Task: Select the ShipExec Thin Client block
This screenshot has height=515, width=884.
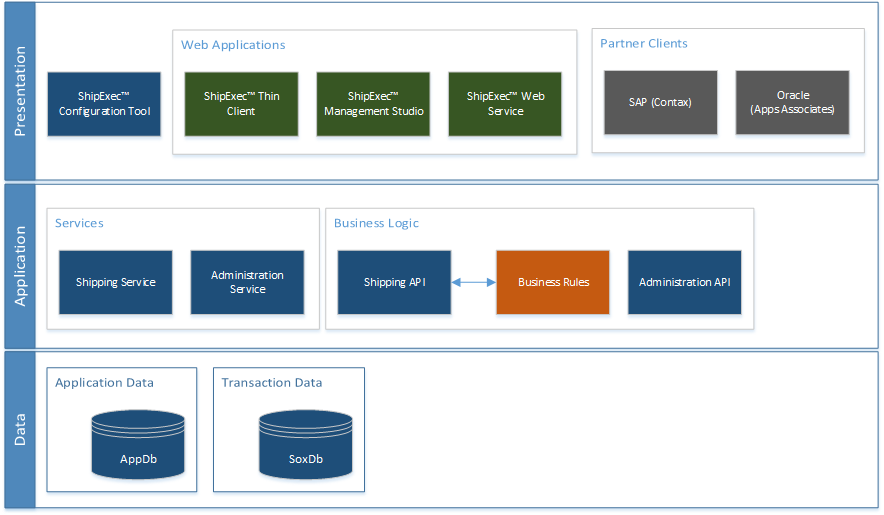Action: [x=241, y=104]
